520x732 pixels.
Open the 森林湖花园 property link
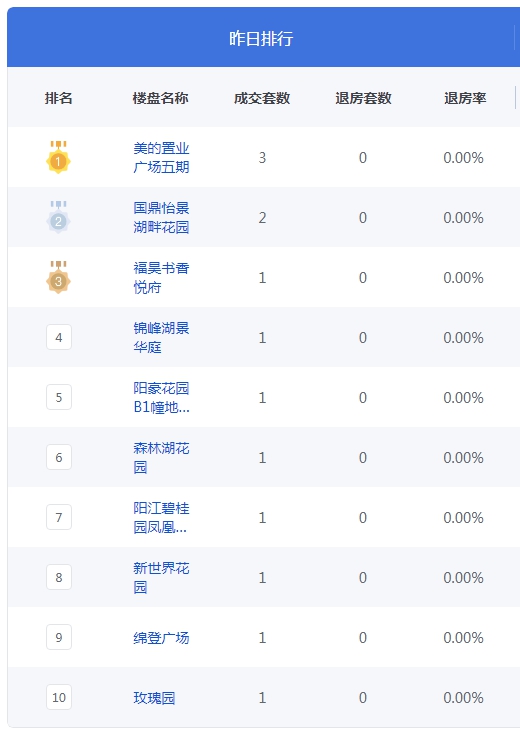161,458
